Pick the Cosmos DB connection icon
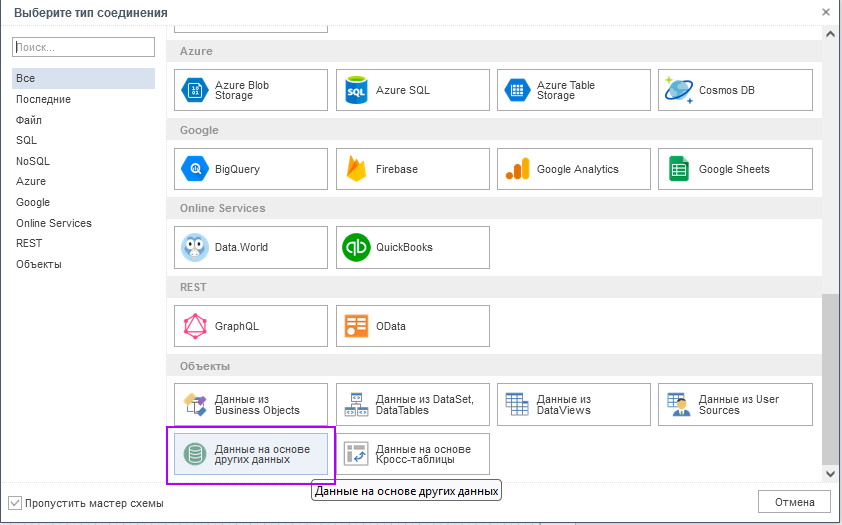This screenshot has height=525, width=842. tap(679, 91)
